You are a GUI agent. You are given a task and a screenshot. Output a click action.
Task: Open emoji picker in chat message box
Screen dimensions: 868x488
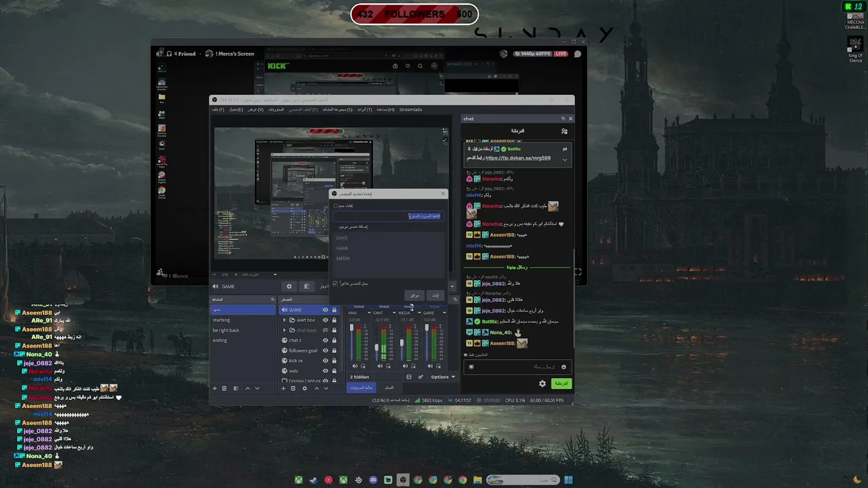pyautogui.click(x=564, y=367)
